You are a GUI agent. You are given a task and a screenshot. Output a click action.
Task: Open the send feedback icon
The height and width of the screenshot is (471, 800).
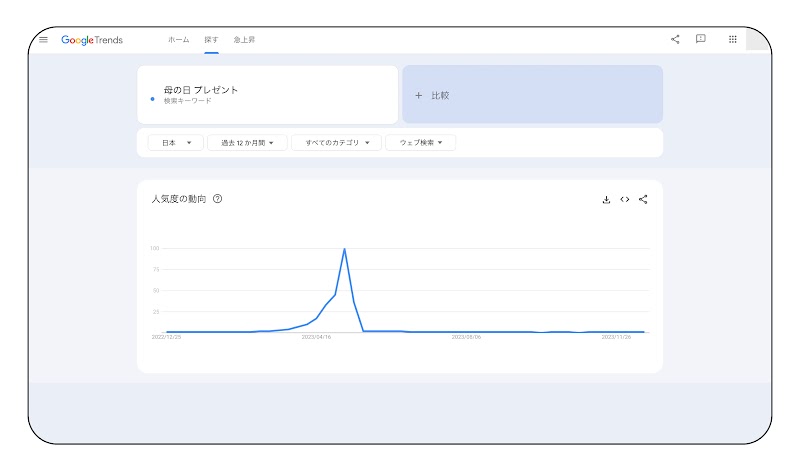(x=701, y=39)
